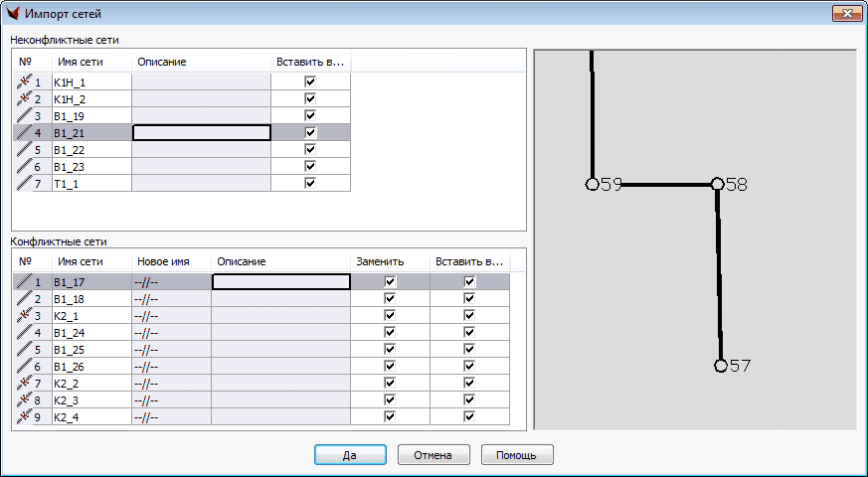Open help with 'Помощь' button
868x477 pixels.
pyautogui.click(x=517, y=455)
